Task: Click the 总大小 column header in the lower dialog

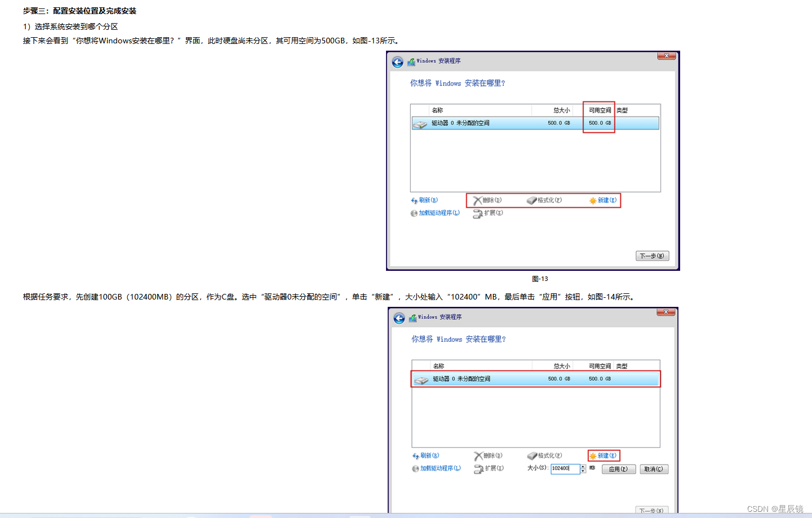Action: click(562, 367)
